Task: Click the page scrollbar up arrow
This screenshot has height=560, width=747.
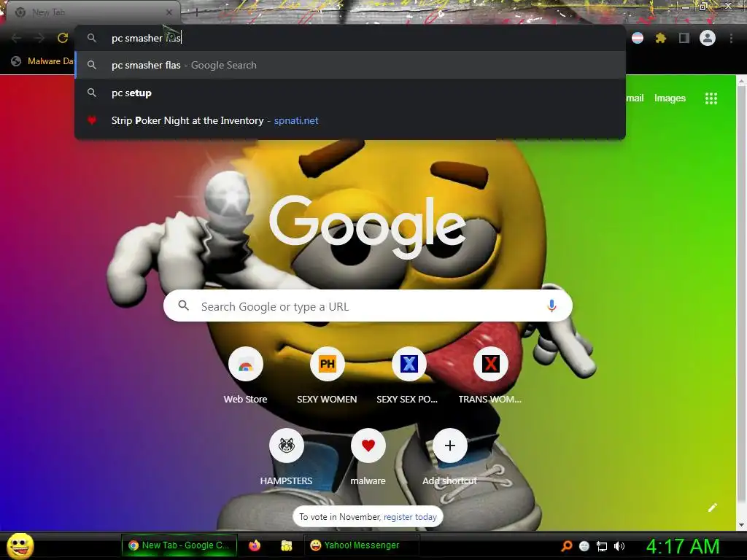Action: (x=741, y=81)
